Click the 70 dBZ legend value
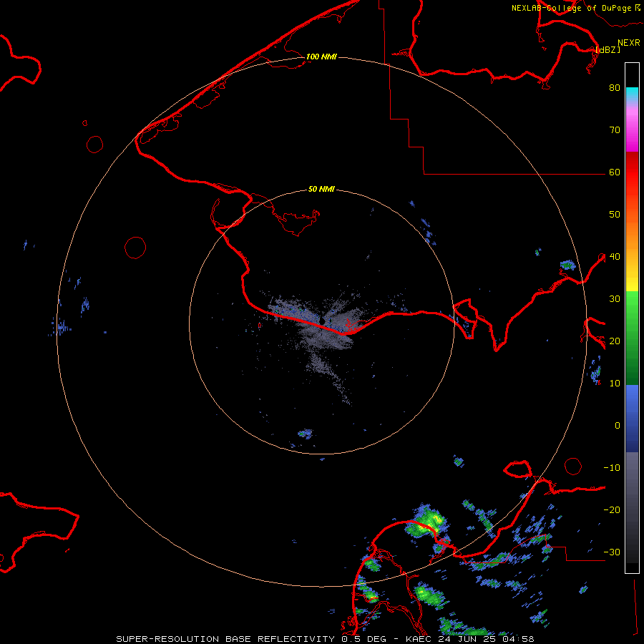Screen dimensions: 644x644 click(x=615, y=130)
